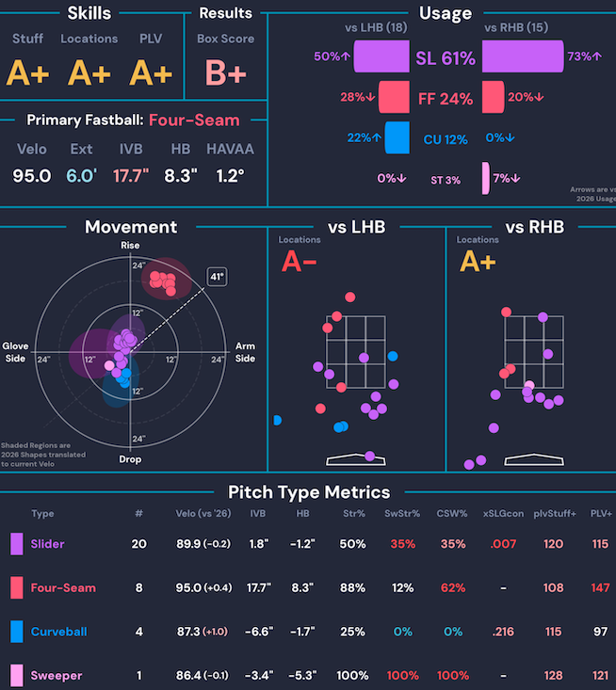Screen dimensions: 616x690
Task: Click the pink ST 7% usage bar
Action: click(486, 178)
